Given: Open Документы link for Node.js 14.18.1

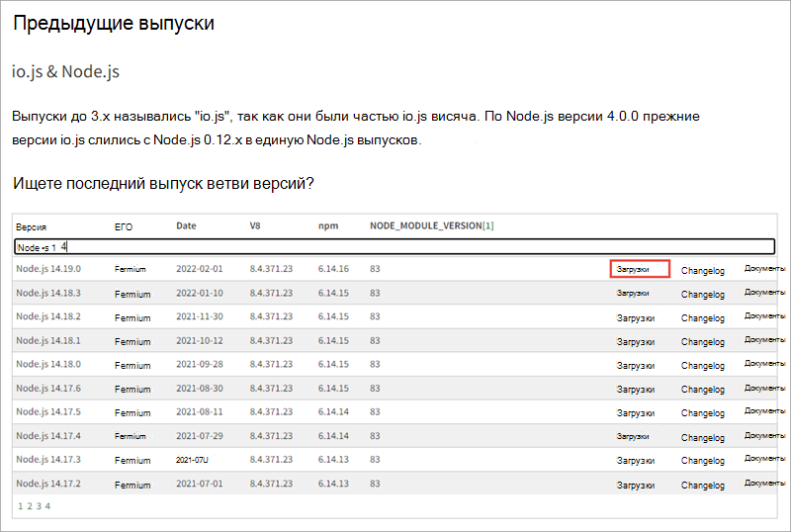Looking at the screenshot, I should tap(764, 340).
